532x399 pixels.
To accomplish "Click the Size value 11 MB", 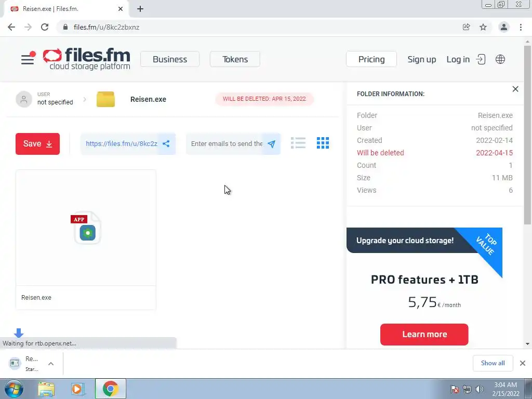I will pos(502,178).
